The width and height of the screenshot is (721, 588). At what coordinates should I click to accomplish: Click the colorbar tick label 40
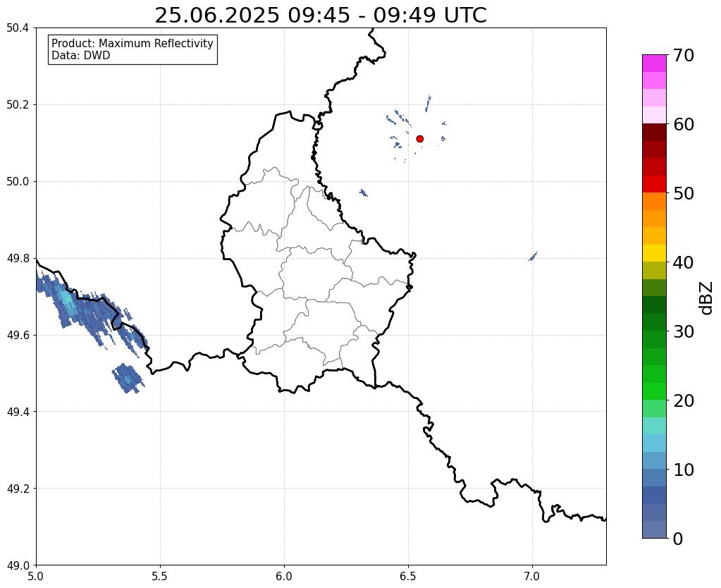pos(684,262)
